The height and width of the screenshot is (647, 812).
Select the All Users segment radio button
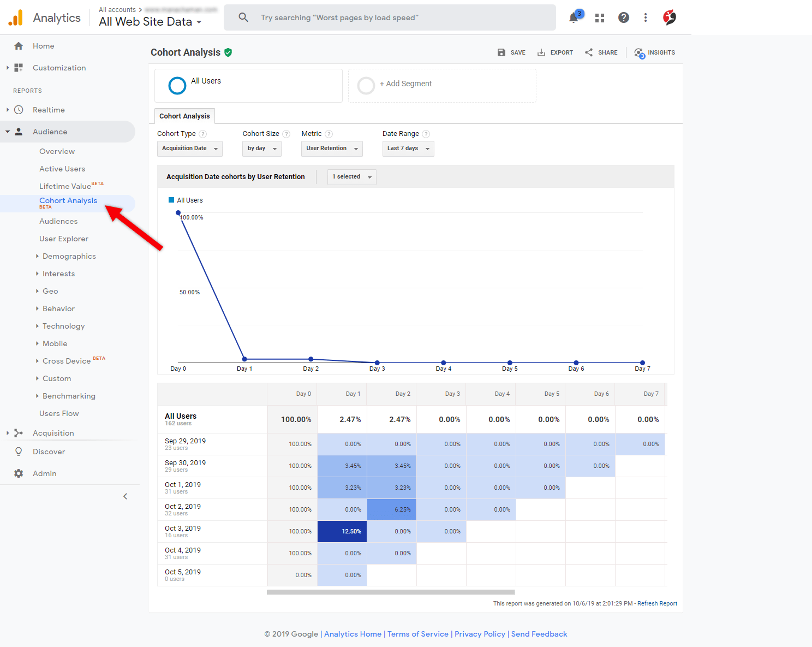177,85
